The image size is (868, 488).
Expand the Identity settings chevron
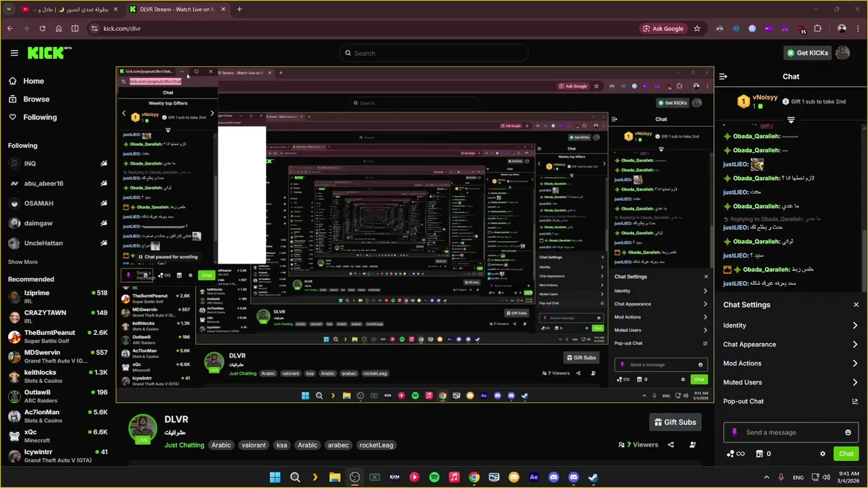[855, 325]
